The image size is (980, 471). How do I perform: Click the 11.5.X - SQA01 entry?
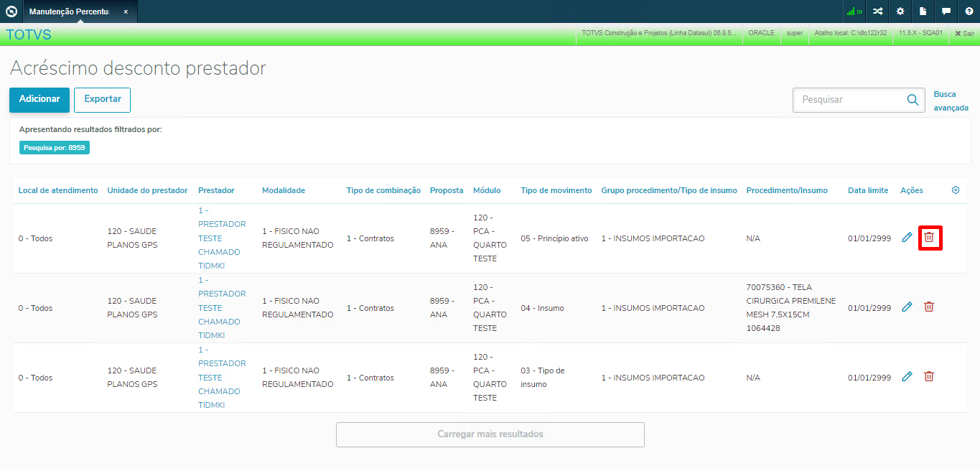[920, 33]
